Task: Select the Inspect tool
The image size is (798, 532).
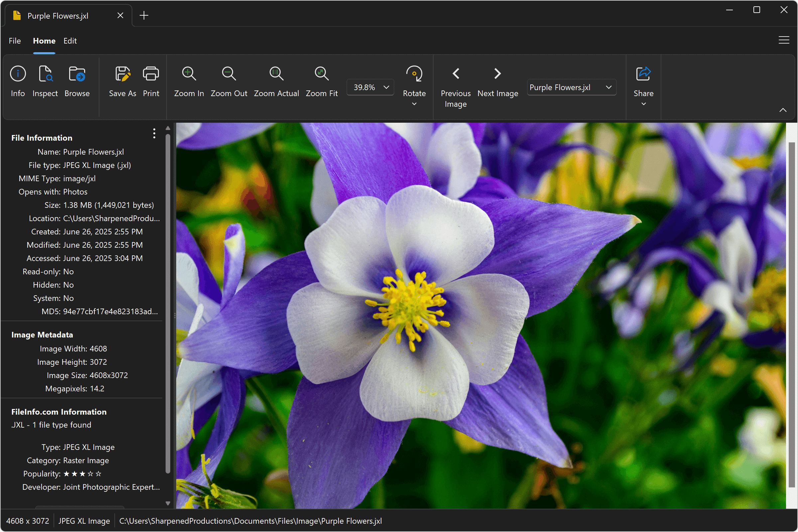Action: coord(45,81)
